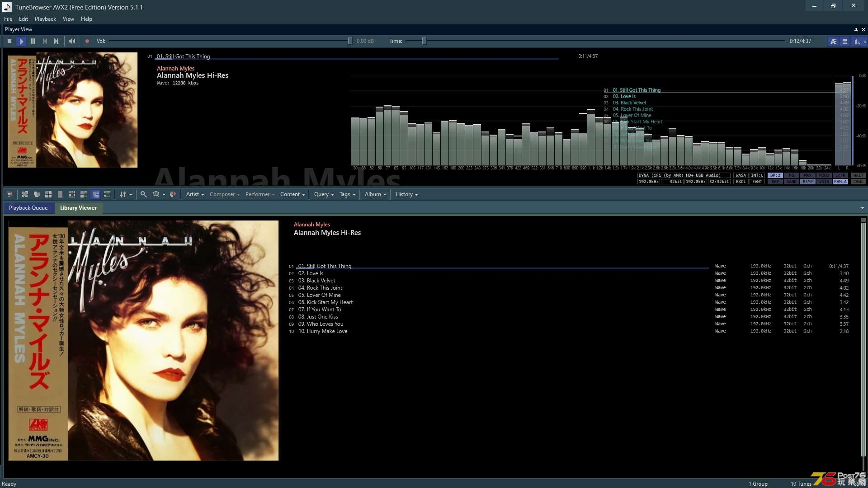Click the WASA output mode box

point(741,175)
